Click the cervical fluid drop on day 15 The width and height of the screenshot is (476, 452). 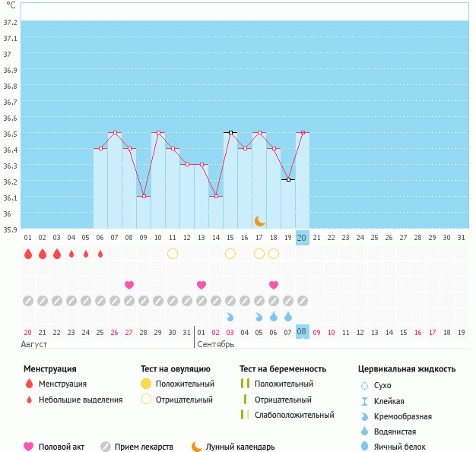[230, 316]
